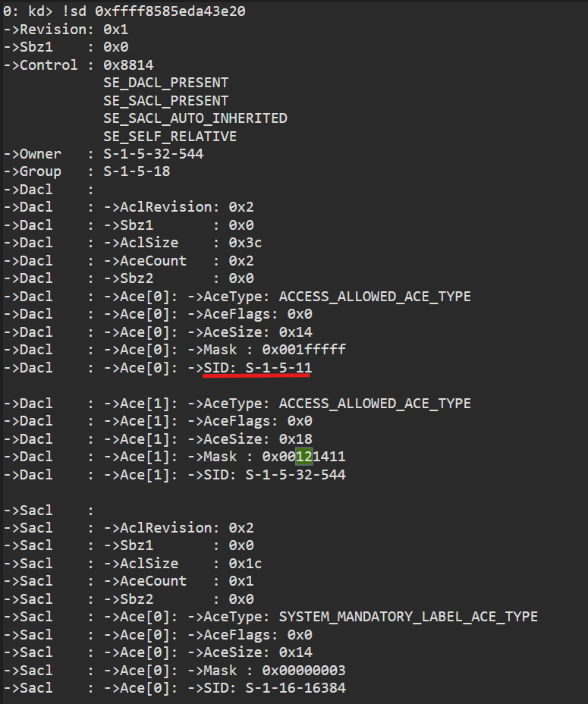Image resolution: width=588 pixels, height=704 pixels.
Task: Select the Owner SID S-1-5-32-544
Action: point(153,154)
